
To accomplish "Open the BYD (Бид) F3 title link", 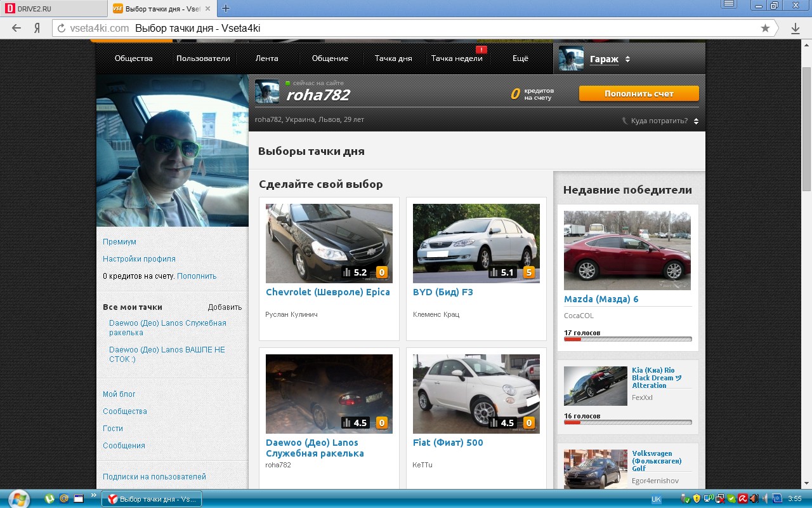I will [x=443, y=292].
